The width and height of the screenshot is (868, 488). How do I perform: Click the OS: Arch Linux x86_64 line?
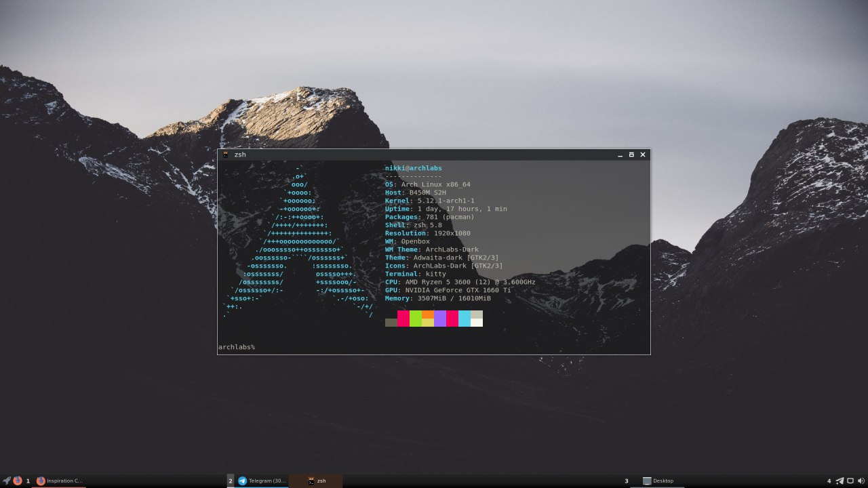point(428,184)
